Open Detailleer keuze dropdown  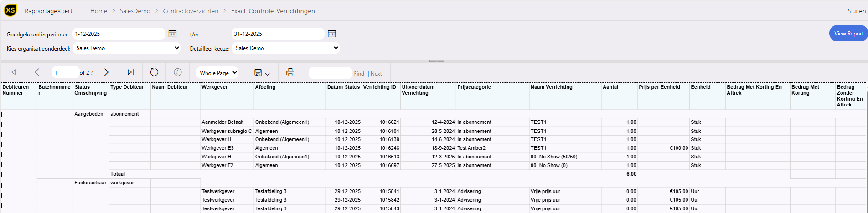point(286,48)
